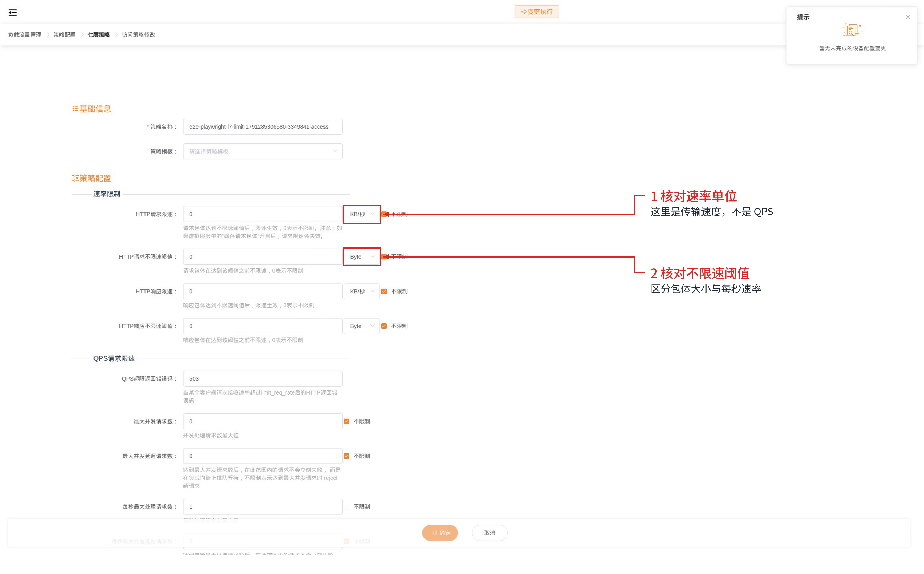924x574 pixels.
Task: Enable 不限制 checkbox for 每秒最大处理请求数
Action: click(346, 507)
